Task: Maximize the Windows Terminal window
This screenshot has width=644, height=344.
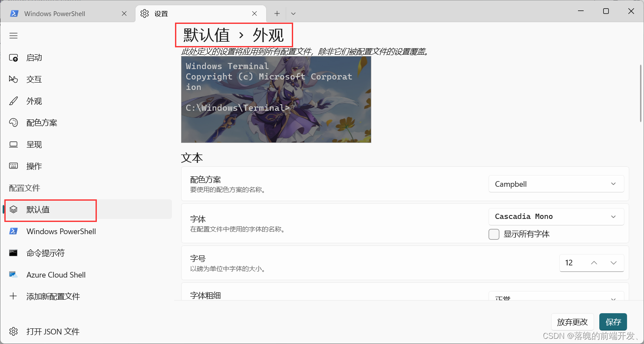Action: (x=606, y=11)
